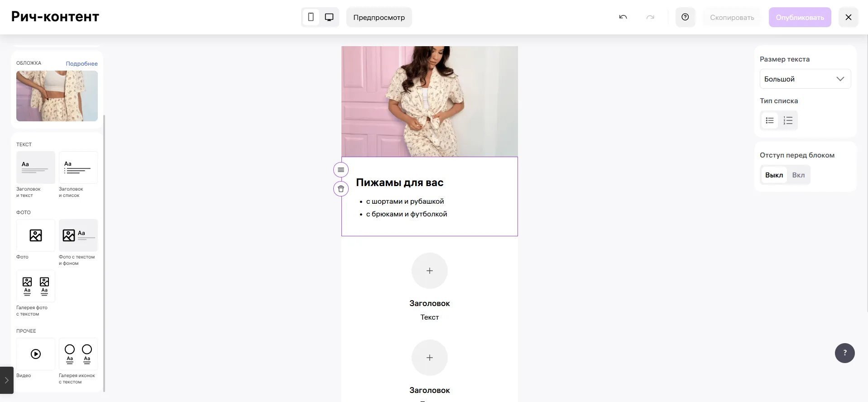
Task: Add the Video block
Action: [x=36, y=354]
